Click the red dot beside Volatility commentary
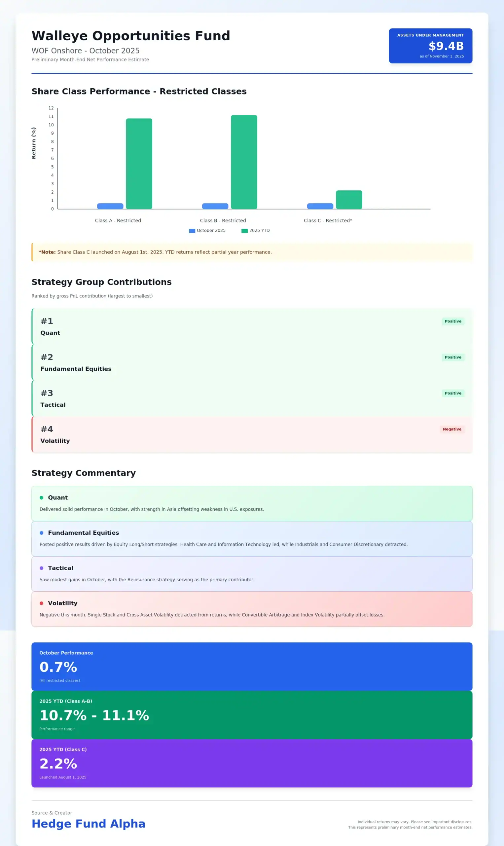Screen dimensions: 504x846 tap(41, 603)
